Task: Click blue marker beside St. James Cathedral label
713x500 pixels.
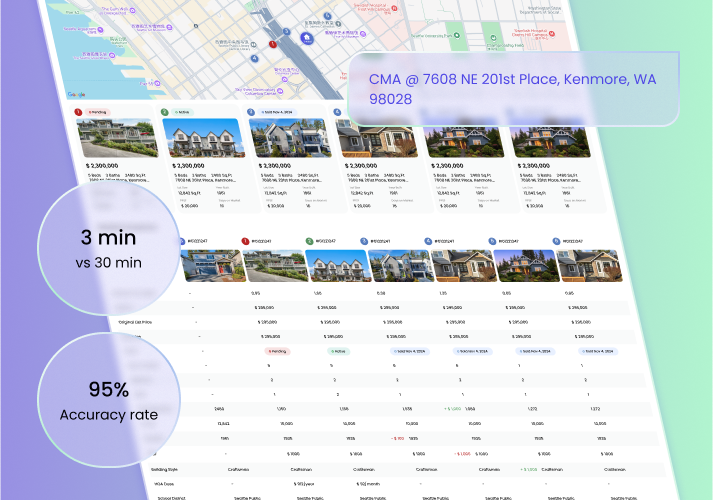Action: [327, 16]
